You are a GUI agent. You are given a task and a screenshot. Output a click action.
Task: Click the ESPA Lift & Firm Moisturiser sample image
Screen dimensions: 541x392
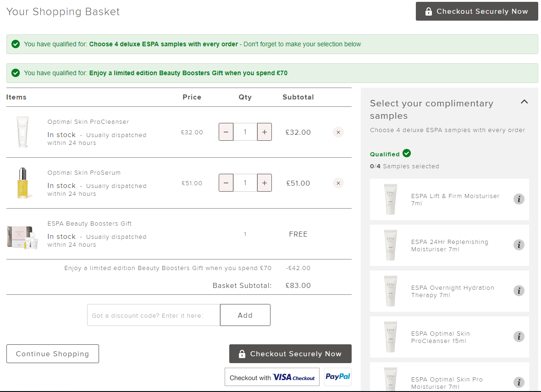coord(390,199)
